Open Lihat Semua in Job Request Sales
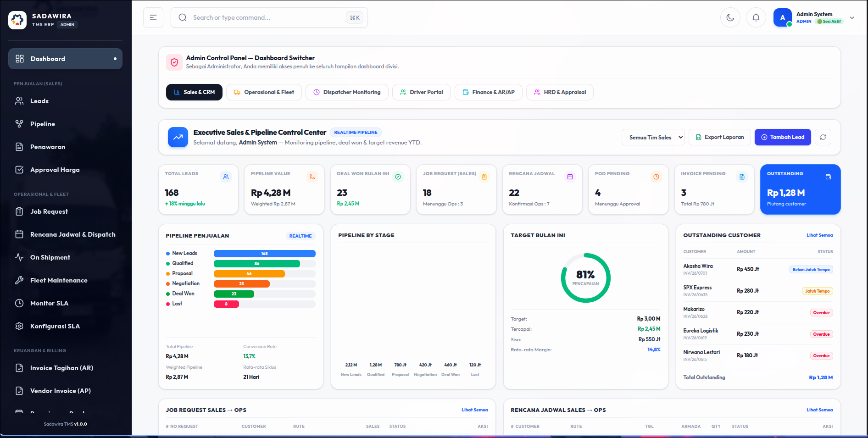The height and width of the screenshot is (438, 868). coord(474,410)
